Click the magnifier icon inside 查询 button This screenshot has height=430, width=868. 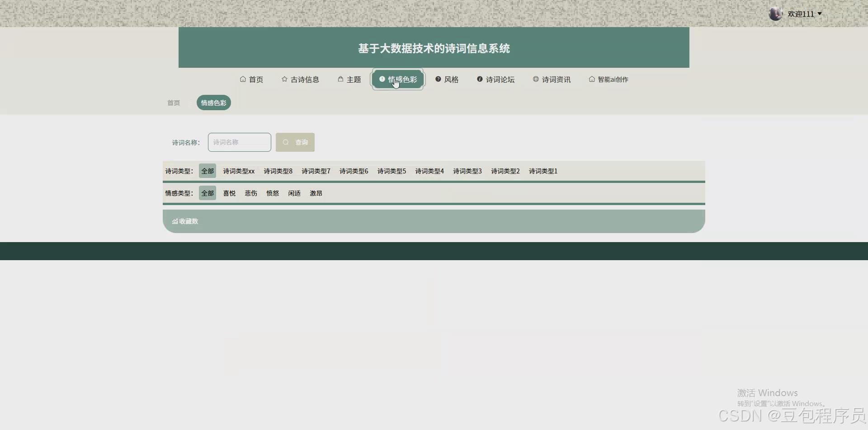pyautogui.click(x=285, y=142)
